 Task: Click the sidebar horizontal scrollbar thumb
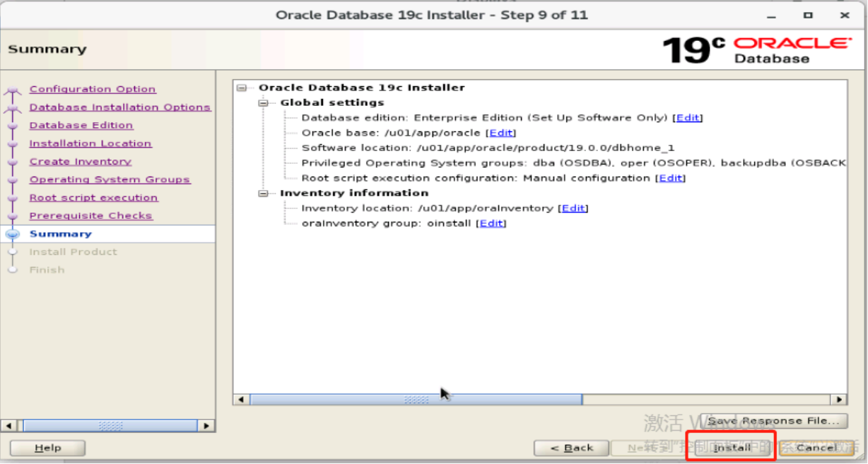point(110,426)
